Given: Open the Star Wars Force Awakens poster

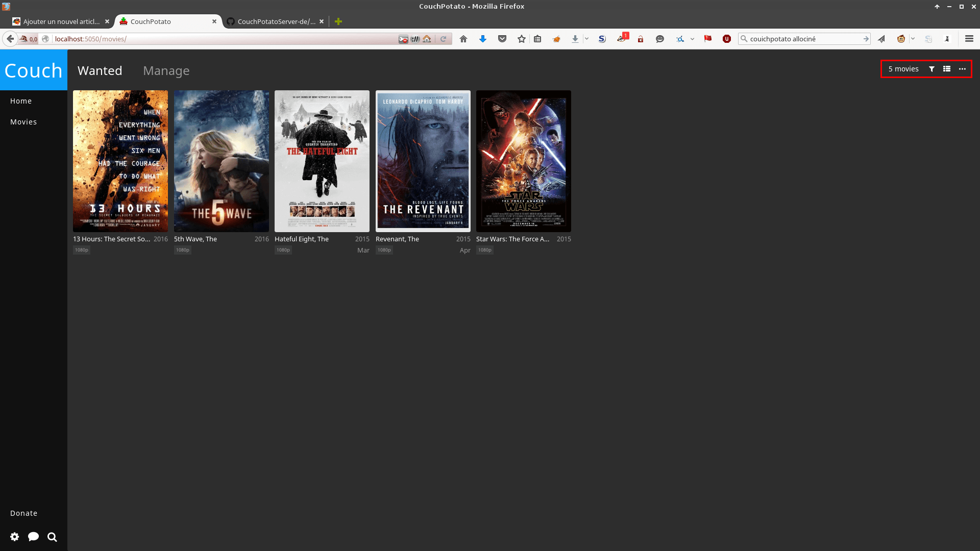Looking at the screenshot, I should [x=524, y=161].
